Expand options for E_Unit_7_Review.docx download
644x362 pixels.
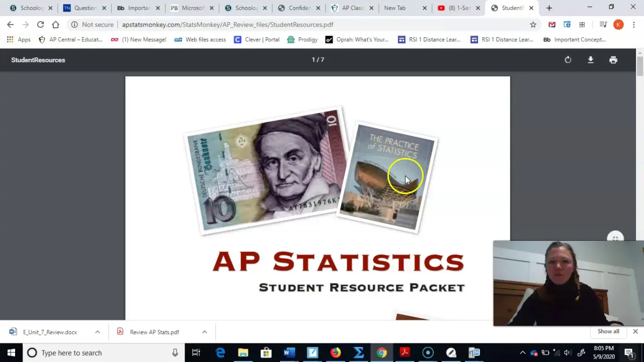coord(98,332)
